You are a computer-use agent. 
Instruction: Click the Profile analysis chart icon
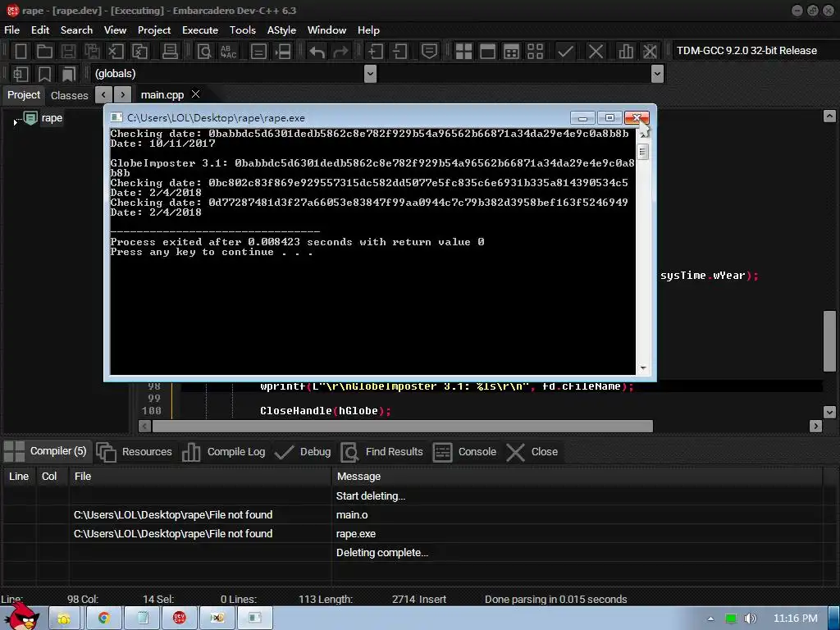[626, 52]
